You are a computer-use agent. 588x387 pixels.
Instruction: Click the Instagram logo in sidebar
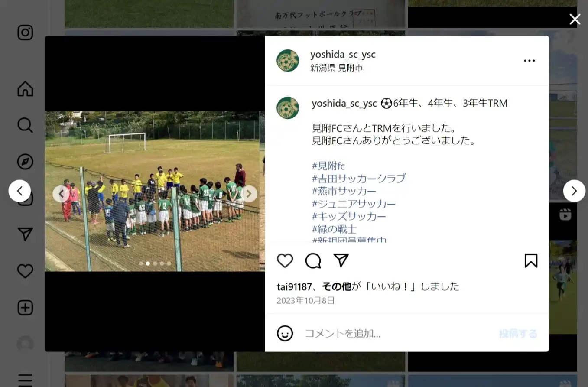pyautogui.click(x=25, y=33)
